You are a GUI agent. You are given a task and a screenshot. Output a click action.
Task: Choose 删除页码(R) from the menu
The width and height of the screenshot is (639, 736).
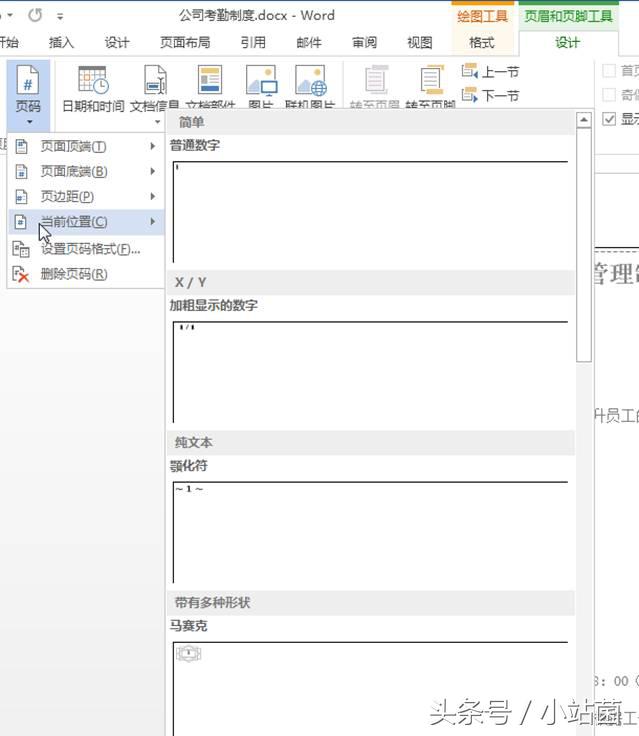pos(86,274)
